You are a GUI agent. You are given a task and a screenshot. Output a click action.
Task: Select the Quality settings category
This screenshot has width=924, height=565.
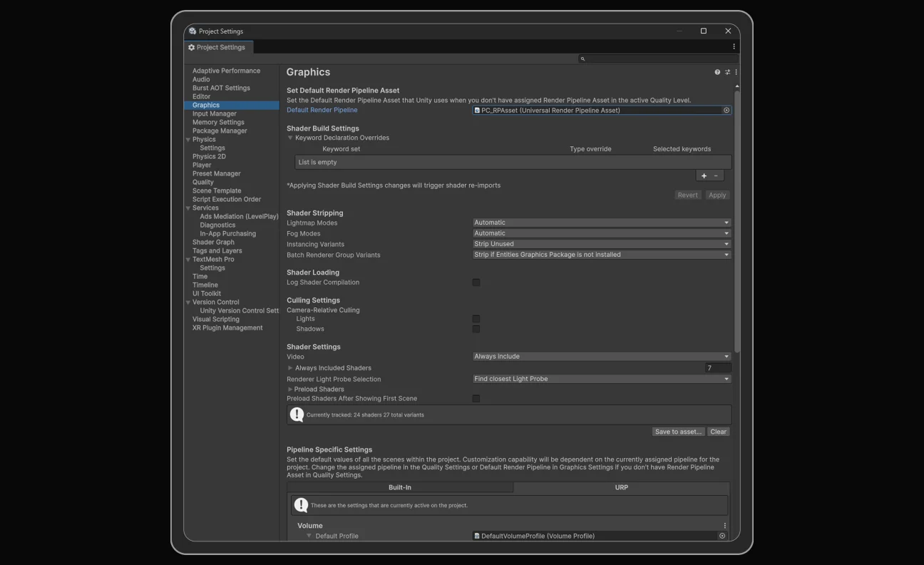pos(202,182)
